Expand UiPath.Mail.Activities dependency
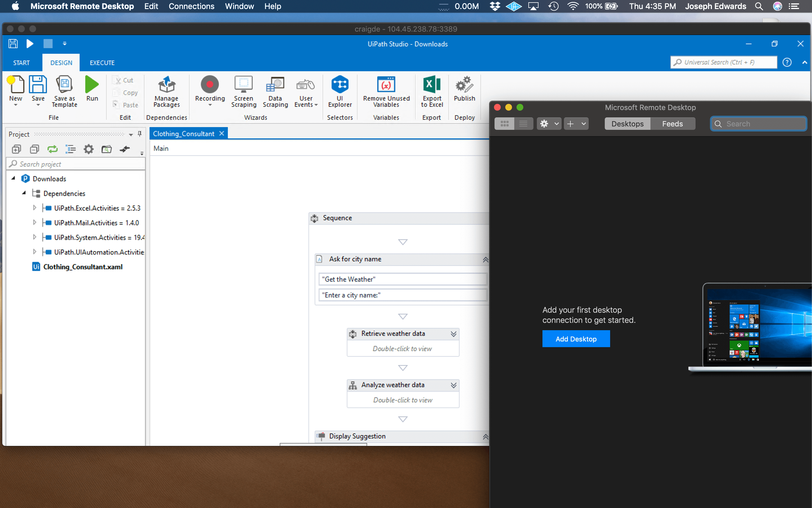This screenshot has height=508, width=812. [x=35, y=222]
